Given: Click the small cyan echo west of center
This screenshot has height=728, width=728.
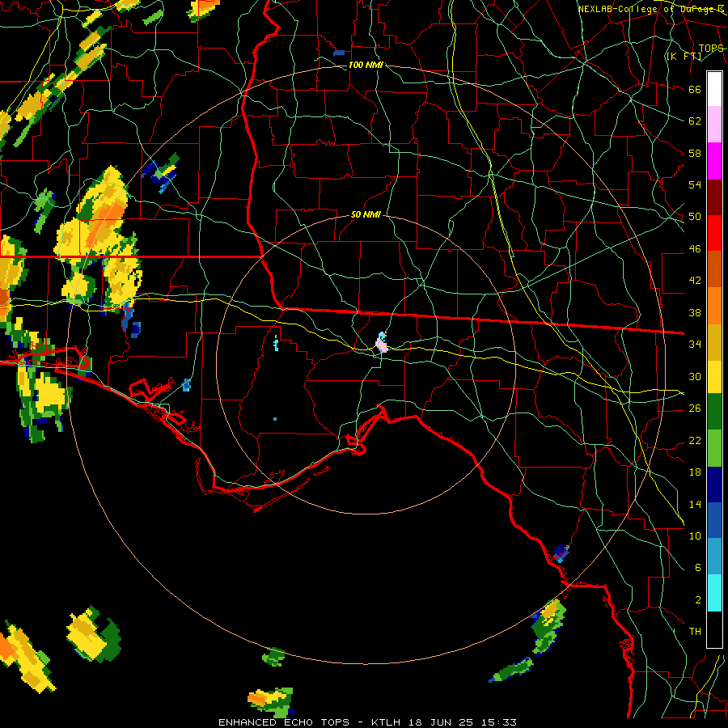Looking at the screenshot, I should pos(277,343).
